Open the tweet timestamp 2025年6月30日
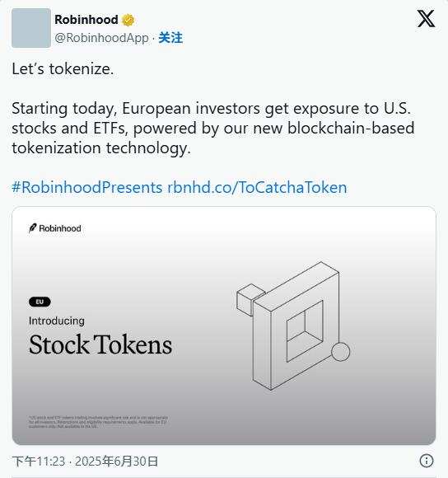The width and height of the screenshot is (448, 478). [x=116, y=462]
